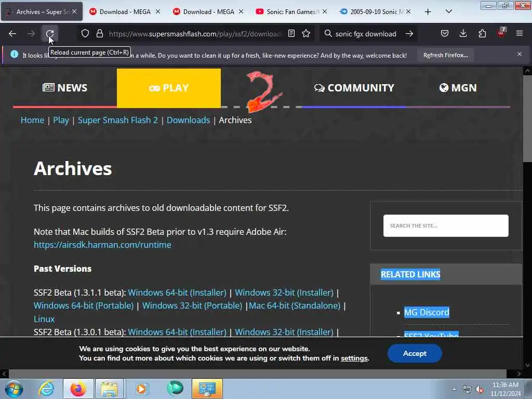Open a new tab with plus button
The image size is (532, 399).
coord(428,12)
